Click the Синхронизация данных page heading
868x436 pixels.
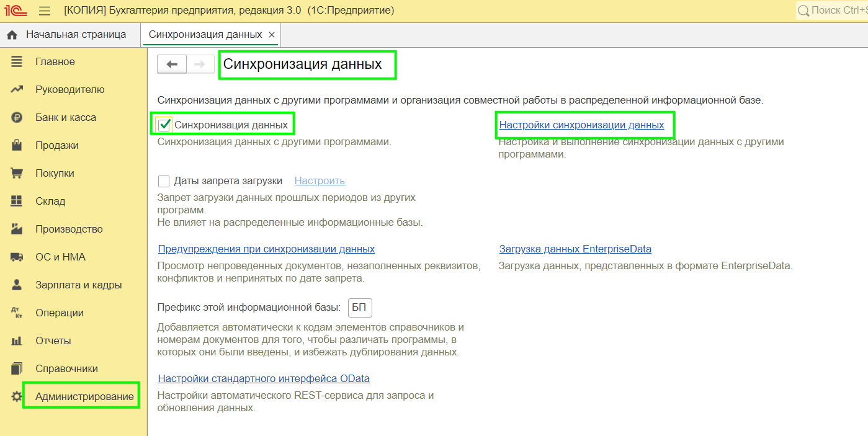[302, 63]
